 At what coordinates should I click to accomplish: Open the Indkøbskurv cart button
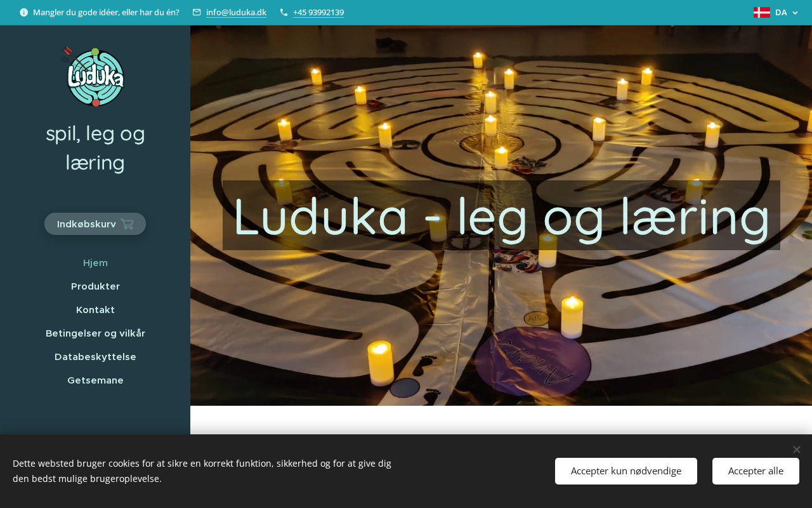[x=95, y=224]
